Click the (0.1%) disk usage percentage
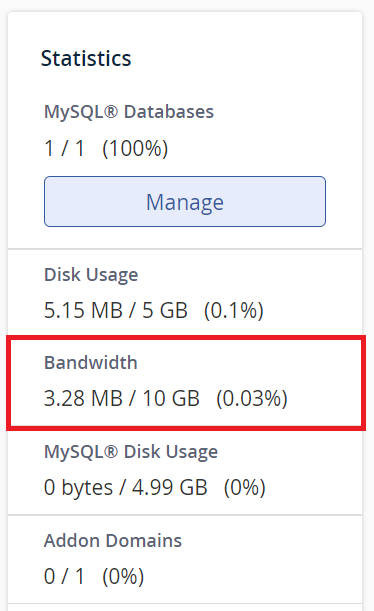Image resolution: width=374 pixels, height=611 pixels. coord(234,311)
